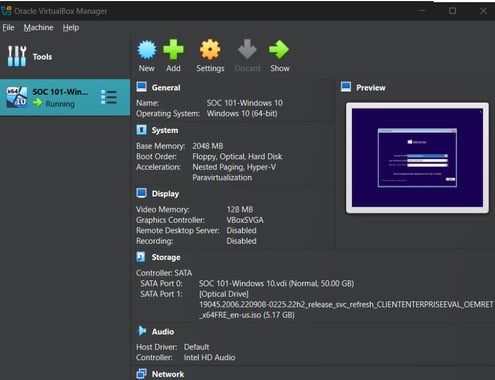Open the Network section heading

168,374
